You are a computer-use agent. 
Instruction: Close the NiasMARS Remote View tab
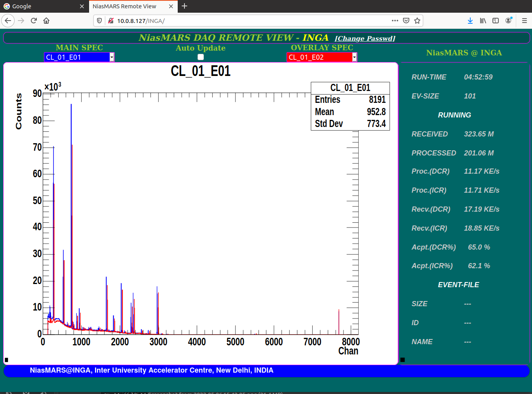click(x=171, y=6)
